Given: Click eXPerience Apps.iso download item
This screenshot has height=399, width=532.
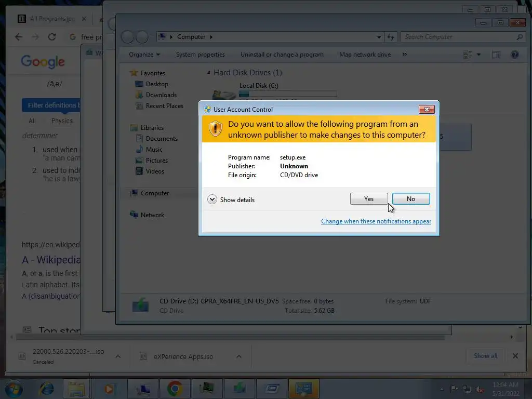Looking at the screenshot, I should tap(183, 356).
